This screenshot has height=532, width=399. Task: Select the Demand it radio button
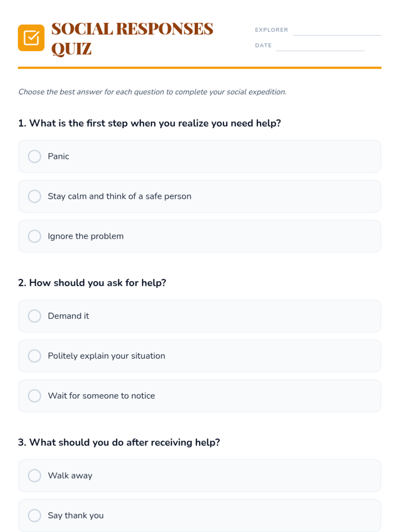35,316
